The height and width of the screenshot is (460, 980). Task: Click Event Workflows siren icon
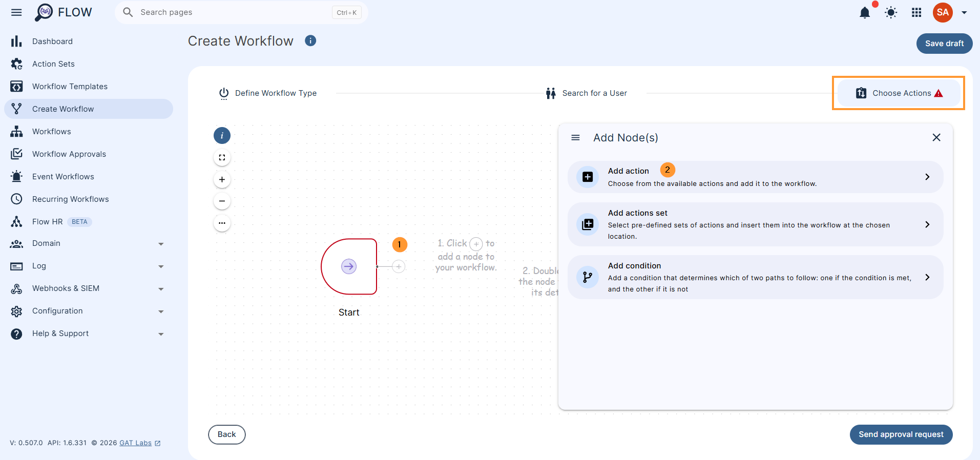pos(16,177)
